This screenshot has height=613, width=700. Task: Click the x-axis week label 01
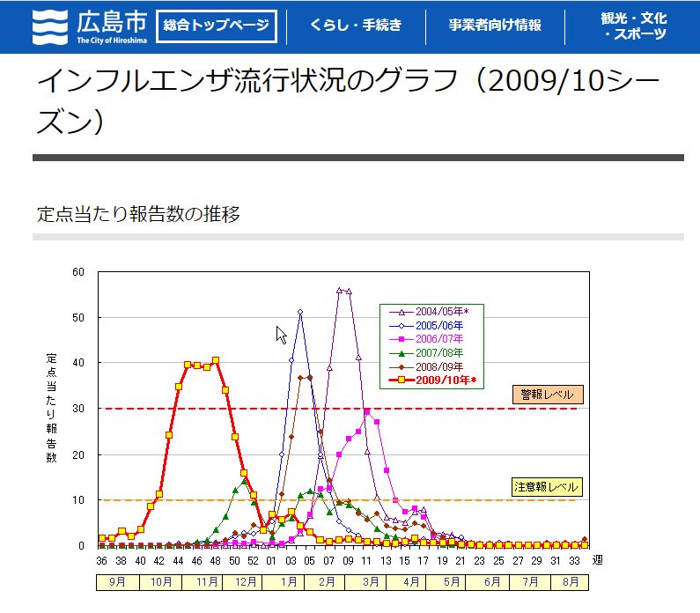tap(271, 561)
